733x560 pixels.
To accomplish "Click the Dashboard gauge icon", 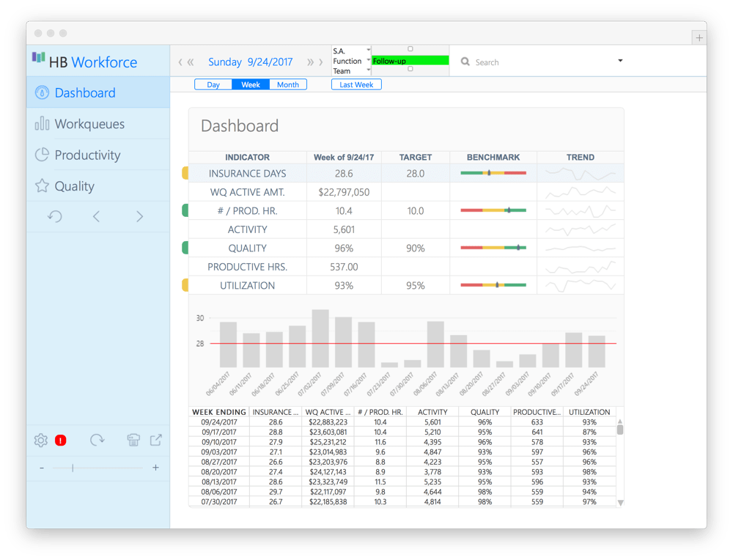I will pos(42,92).
